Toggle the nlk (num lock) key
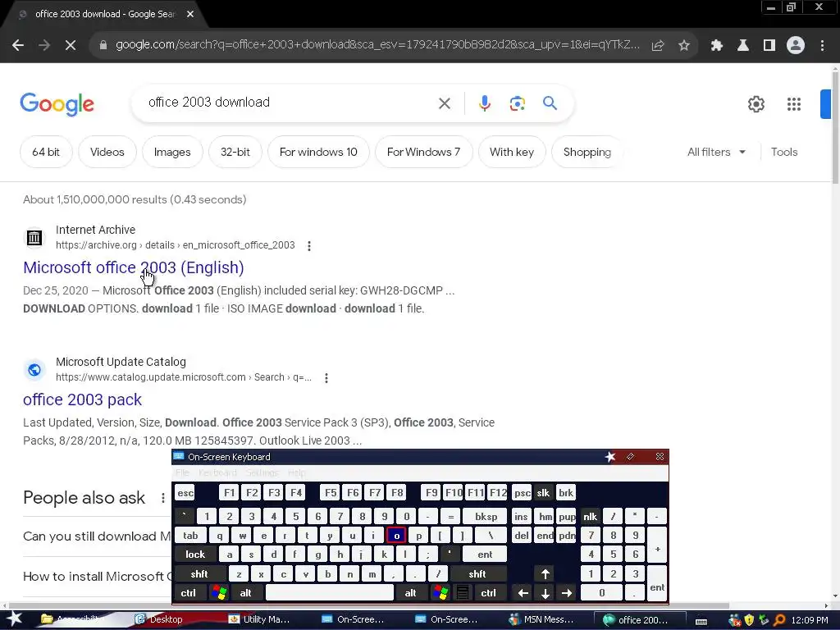Screen dimensions: 840x630 590,517
